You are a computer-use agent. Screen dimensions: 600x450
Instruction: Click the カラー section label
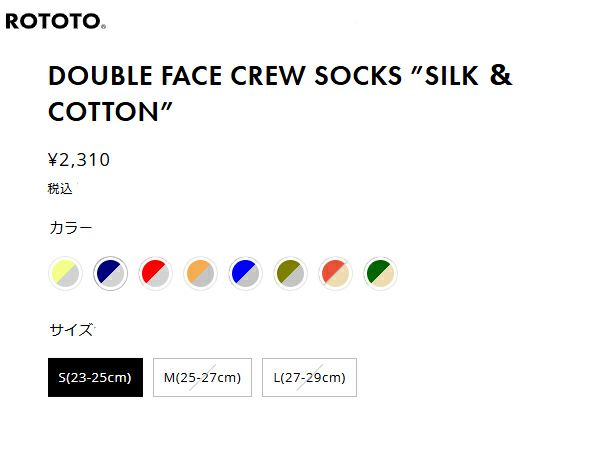70,228
